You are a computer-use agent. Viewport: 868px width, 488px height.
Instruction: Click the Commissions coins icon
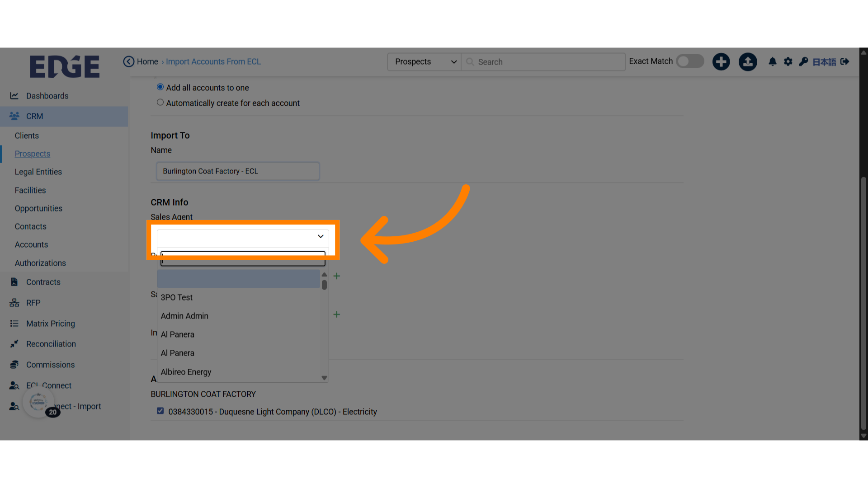pyautogui.click(x=14, y=365)
